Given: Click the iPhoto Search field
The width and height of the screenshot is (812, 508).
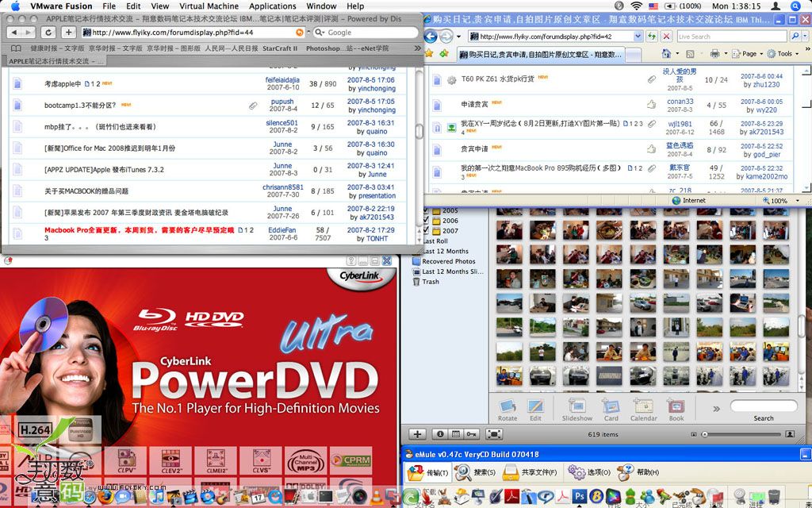Looking at the screenshot, I should pyautogui.click(x=764, y=406).
